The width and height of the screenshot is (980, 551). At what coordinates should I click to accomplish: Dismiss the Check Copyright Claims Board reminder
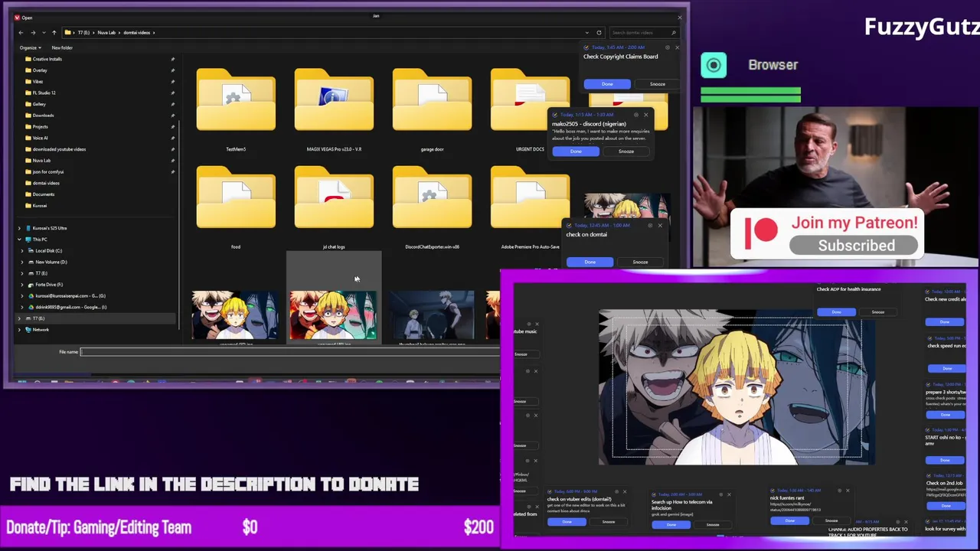point(677,47)
